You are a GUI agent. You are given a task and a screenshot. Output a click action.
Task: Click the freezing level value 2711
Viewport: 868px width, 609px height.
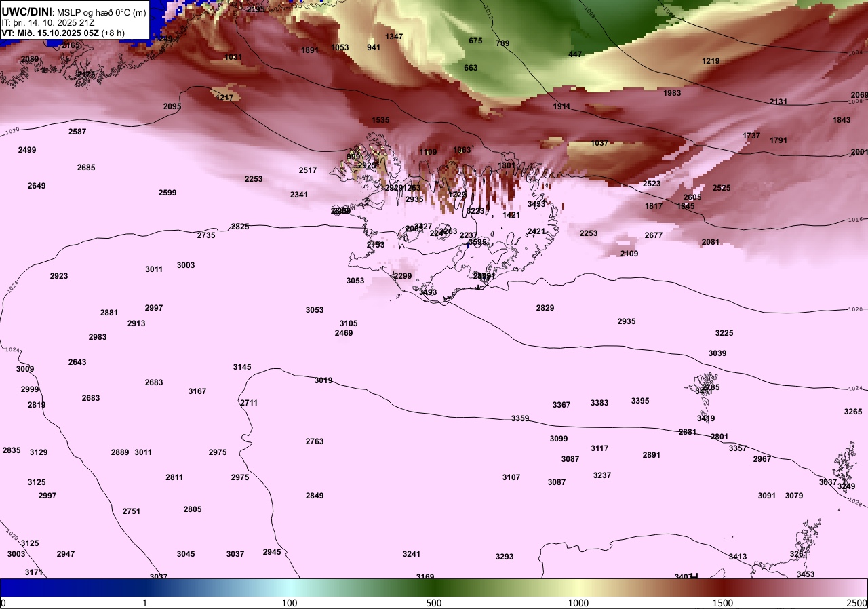[249, 403]
